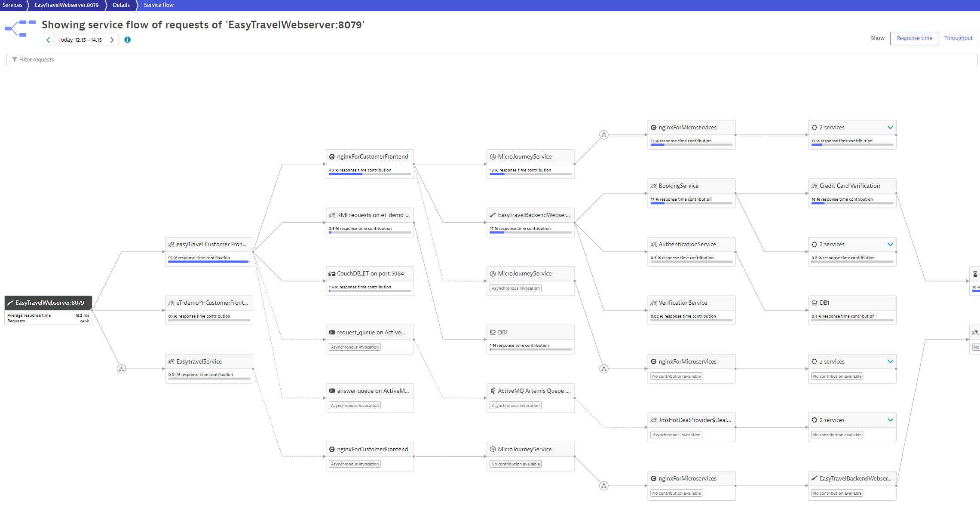Open the Services breadcrumb item
This screenshot has width=980, height=511.
pos(12,5)
